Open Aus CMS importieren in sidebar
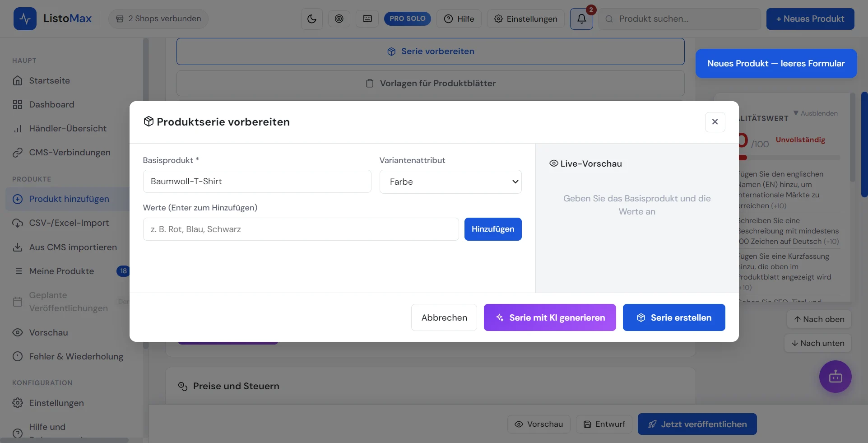 pos(73,247)
